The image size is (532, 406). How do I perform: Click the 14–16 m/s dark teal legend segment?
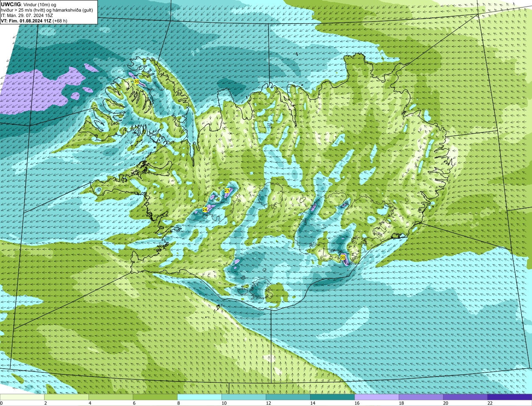point(332,397)
